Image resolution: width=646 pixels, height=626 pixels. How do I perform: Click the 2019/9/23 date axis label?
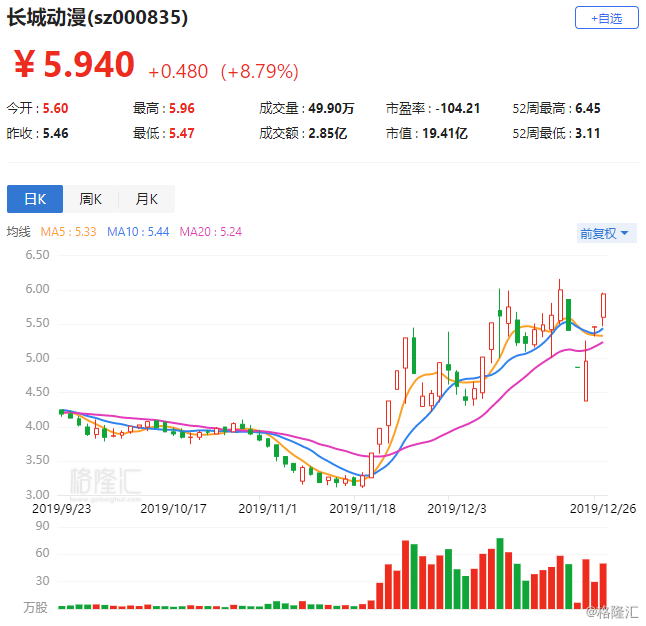[x=61, y=509]
